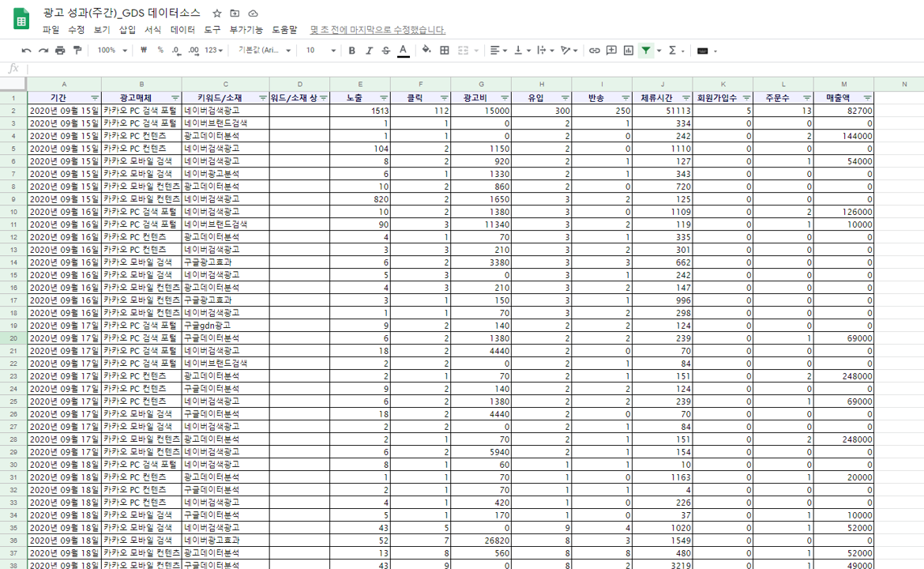Redo the last action

43,51
